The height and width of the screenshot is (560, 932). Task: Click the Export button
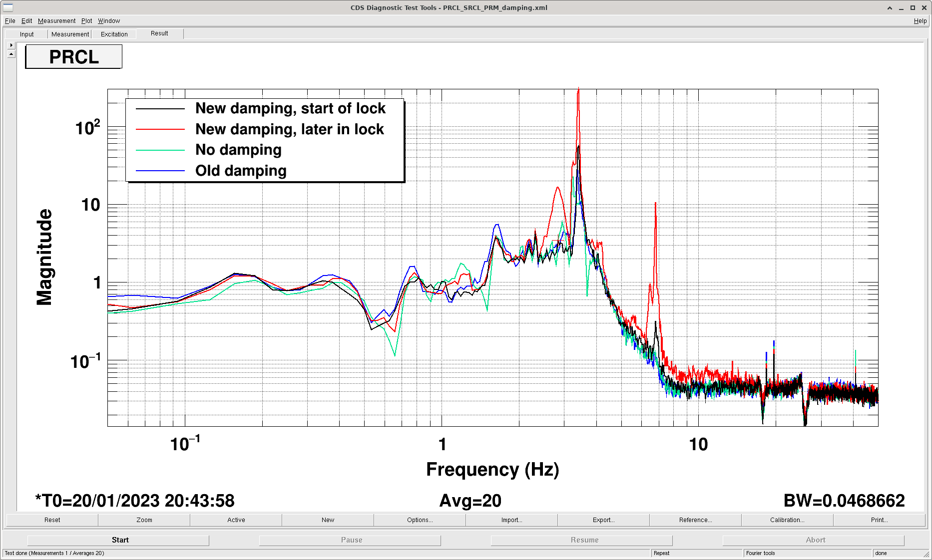(x=603, y=520)
